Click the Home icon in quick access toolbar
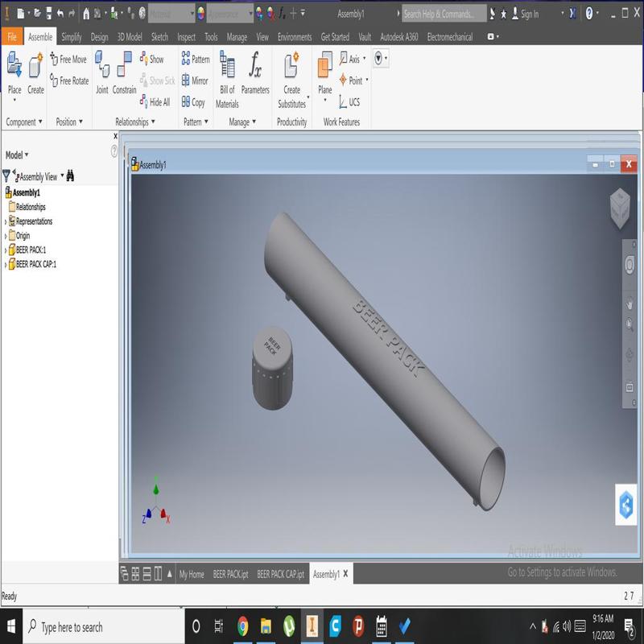This screenshot has height=644, width=644. 86,14
